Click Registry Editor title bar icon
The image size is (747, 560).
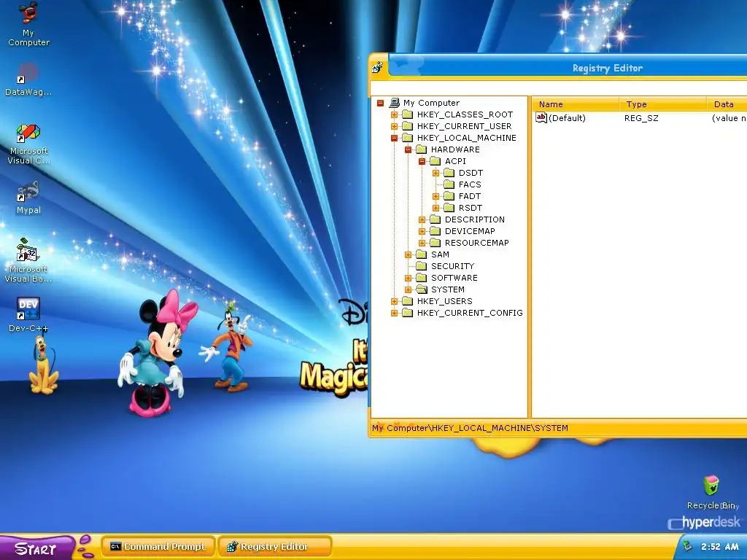[378, 67]
